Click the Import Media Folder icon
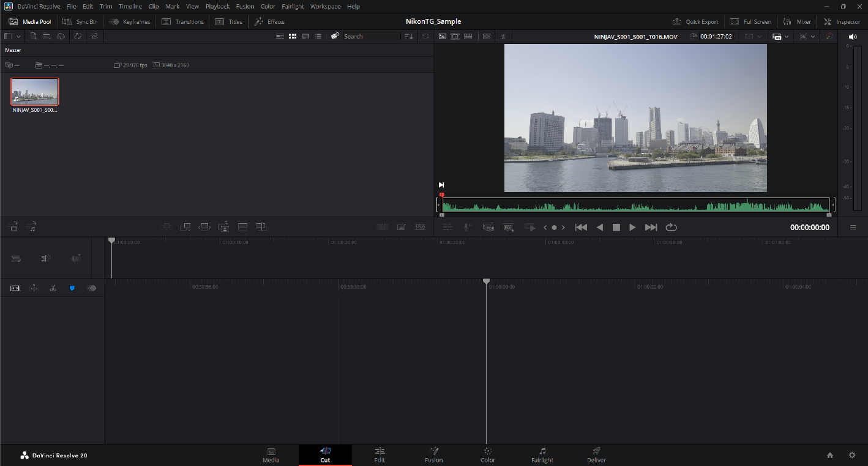This screenshot has width=868, height=466. [47, 36]
